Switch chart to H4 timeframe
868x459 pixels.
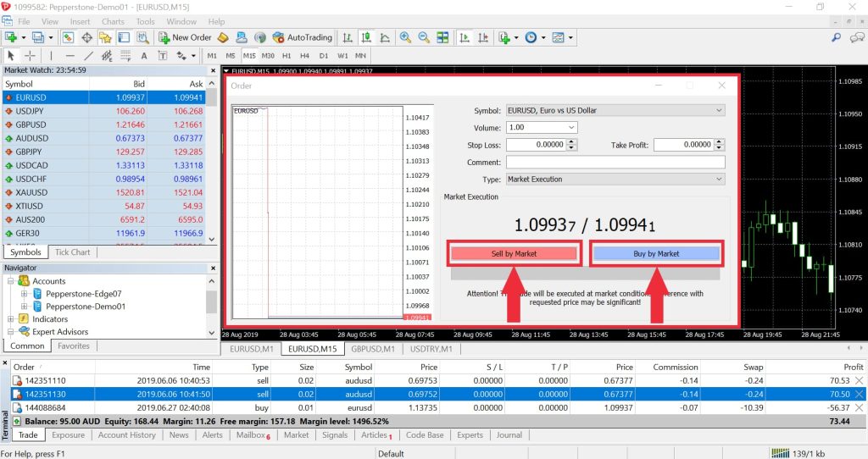[x=304, y=55]
